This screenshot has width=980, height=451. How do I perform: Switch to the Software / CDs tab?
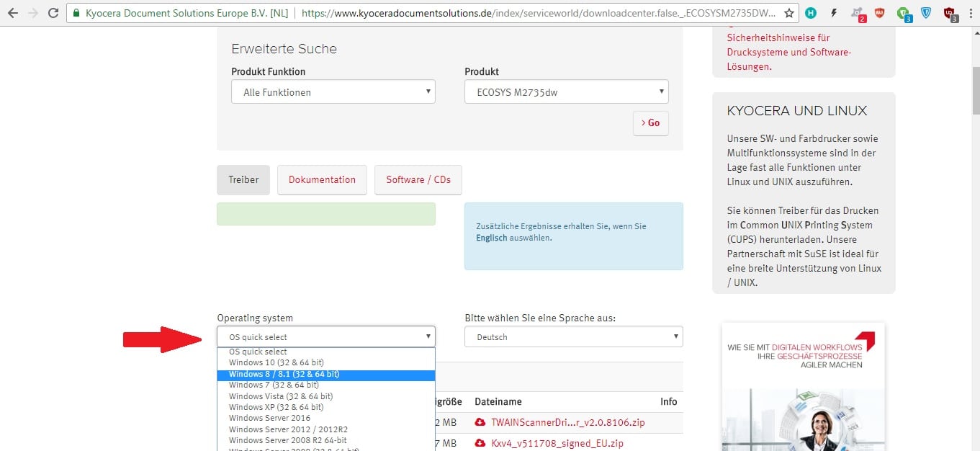click(418, 179)
